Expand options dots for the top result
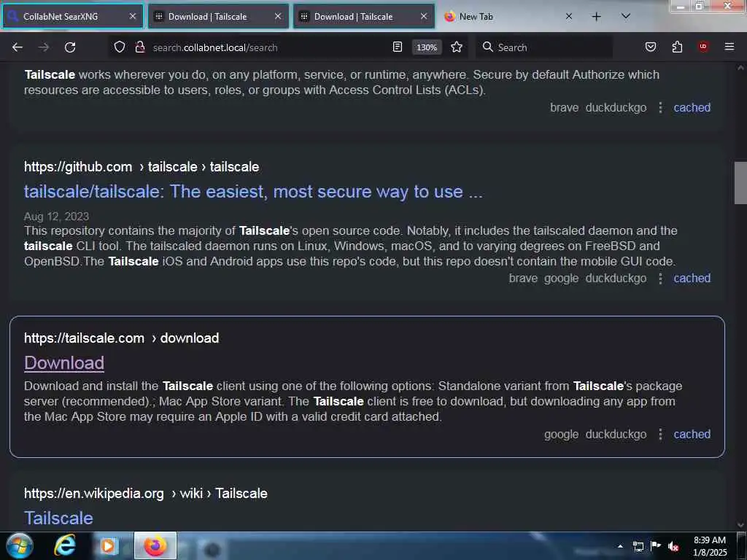 (659, 108)
